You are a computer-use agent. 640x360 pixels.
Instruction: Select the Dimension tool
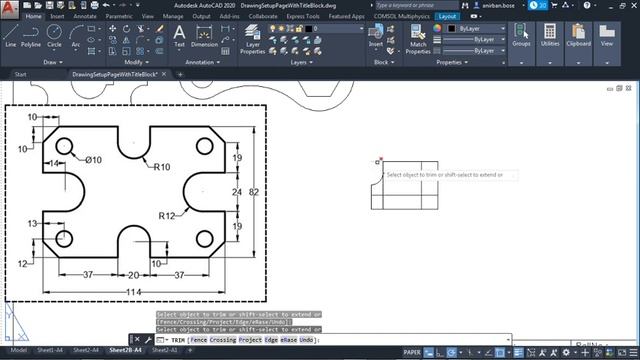pyautogui.click(x=204, y=36)
